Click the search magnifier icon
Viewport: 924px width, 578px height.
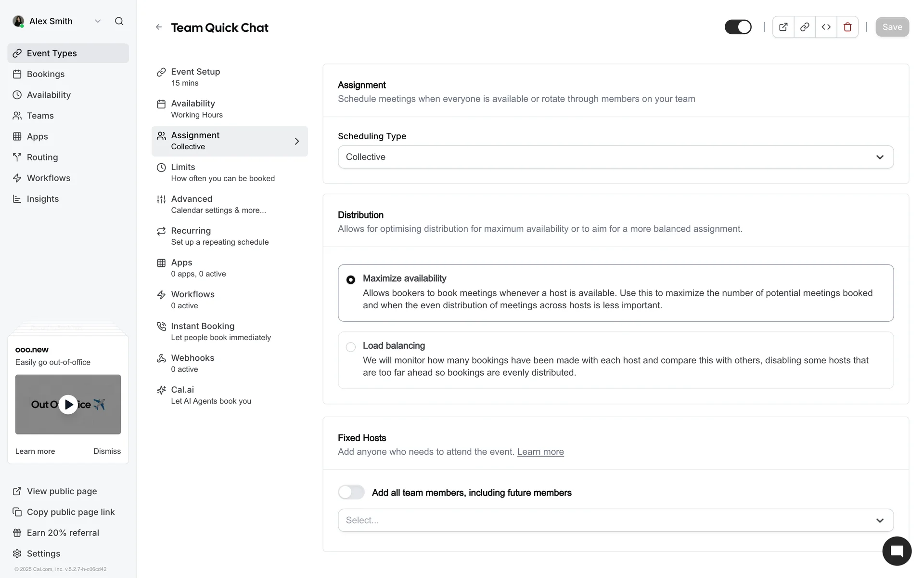(x=119, y=21)
